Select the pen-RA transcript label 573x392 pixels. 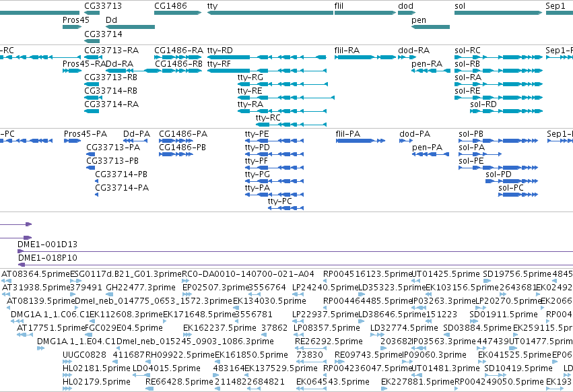(x=427, y=64)
